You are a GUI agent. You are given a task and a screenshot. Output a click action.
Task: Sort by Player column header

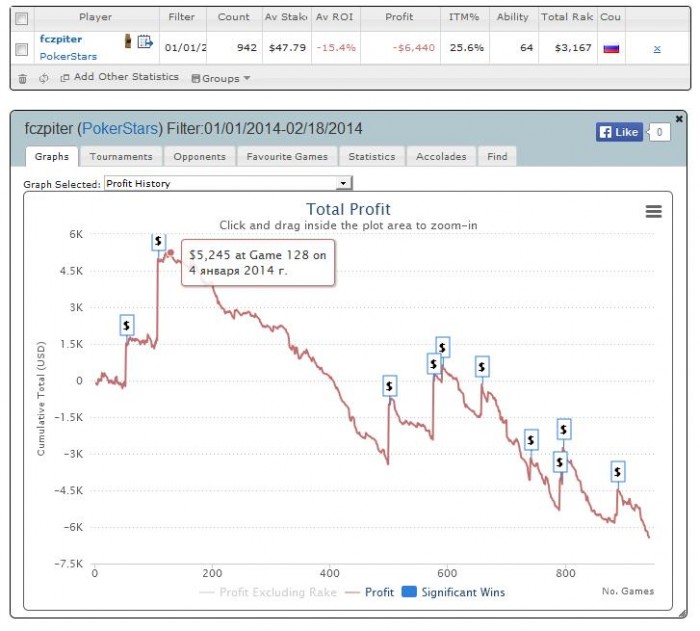coord(96,17)
